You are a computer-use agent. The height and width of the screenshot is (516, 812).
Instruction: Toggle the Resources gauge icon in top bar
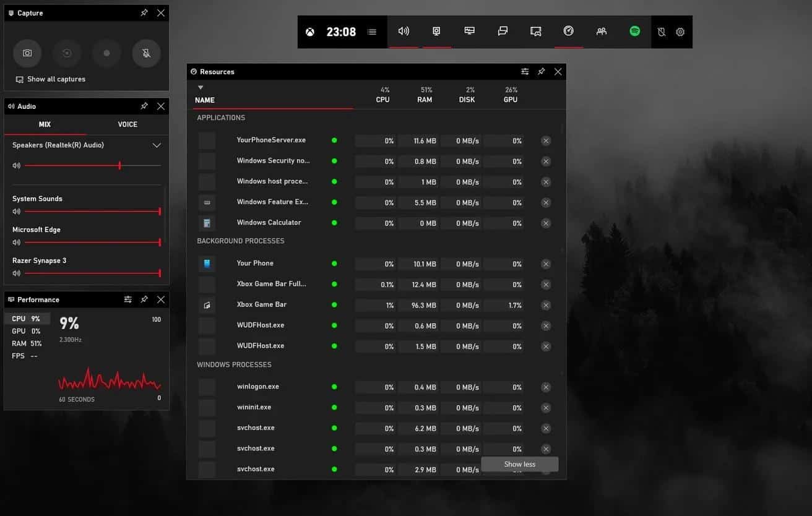[x=569, y=31]
